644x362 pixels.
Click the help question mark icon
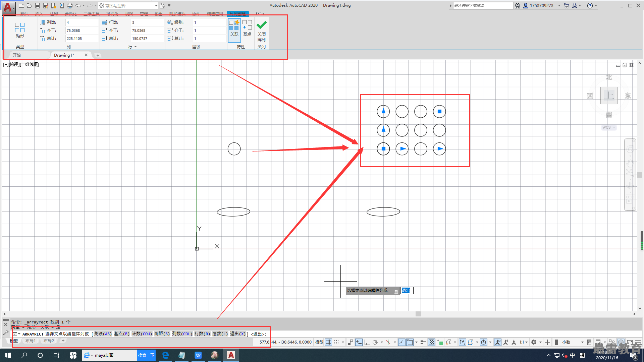click(590, 6)
